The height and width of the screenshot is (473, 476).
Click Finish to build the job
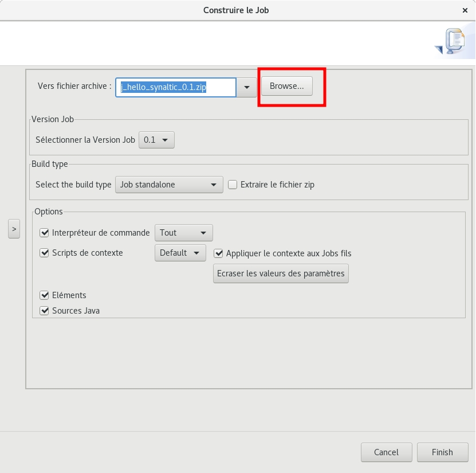pos(442,452)
